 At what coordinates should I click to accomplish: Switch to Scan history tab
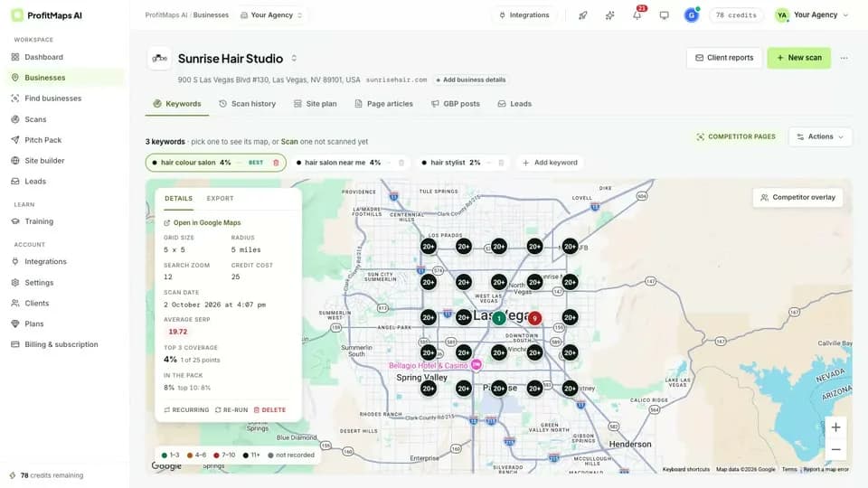(247, 104)
